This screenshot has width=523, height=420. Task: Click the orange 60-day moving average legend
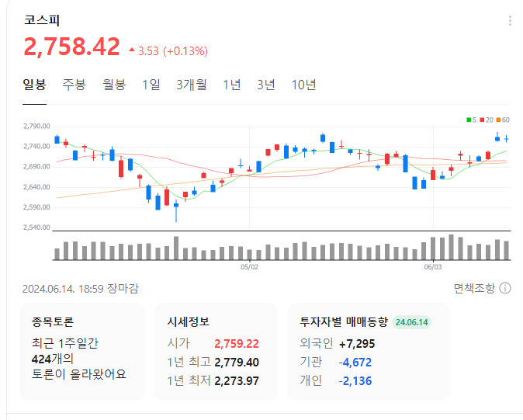[x=503, y=120]
